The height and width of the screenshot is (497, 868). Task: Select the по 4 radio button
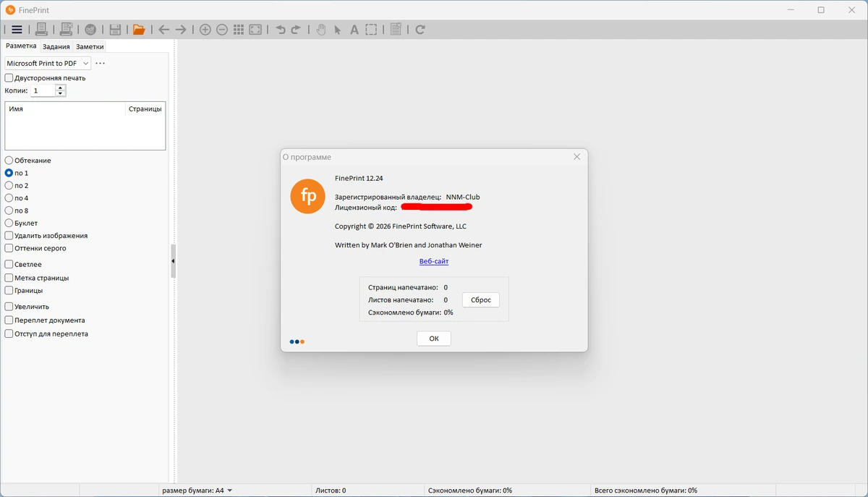click(9, 198)
